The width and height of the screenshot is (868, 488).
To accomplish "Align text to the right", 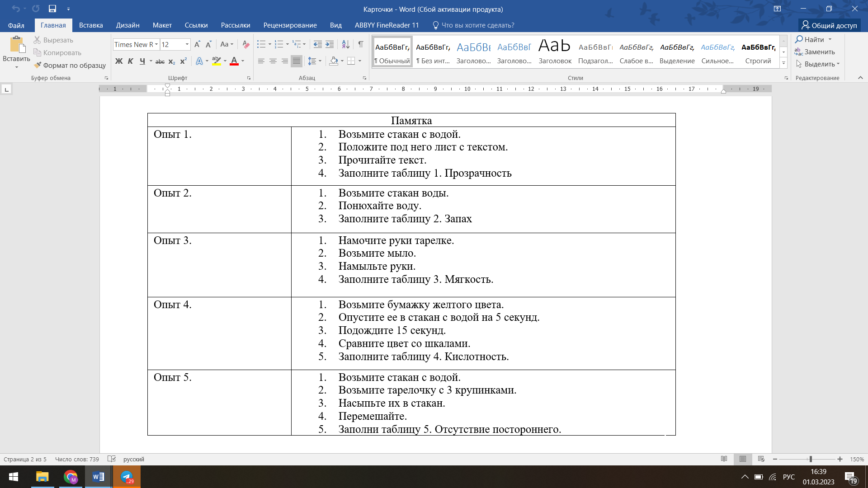I will [285, 61].
